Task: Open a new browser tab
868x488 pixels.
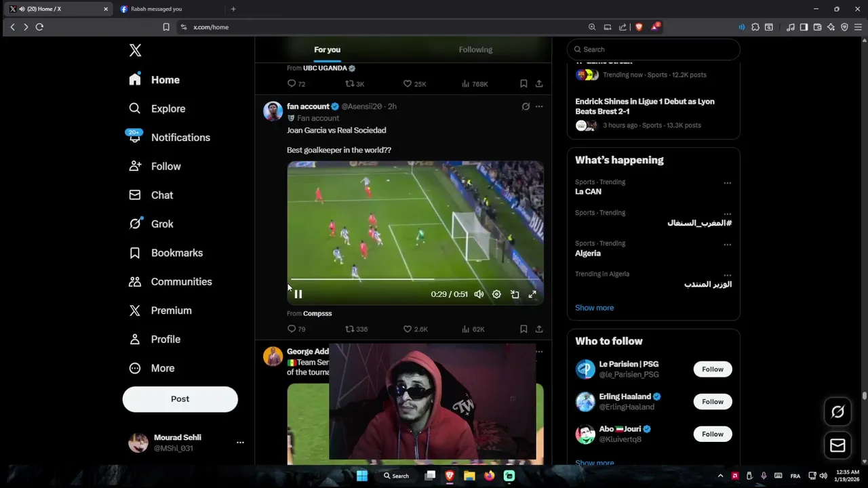Action: (233, 9)
